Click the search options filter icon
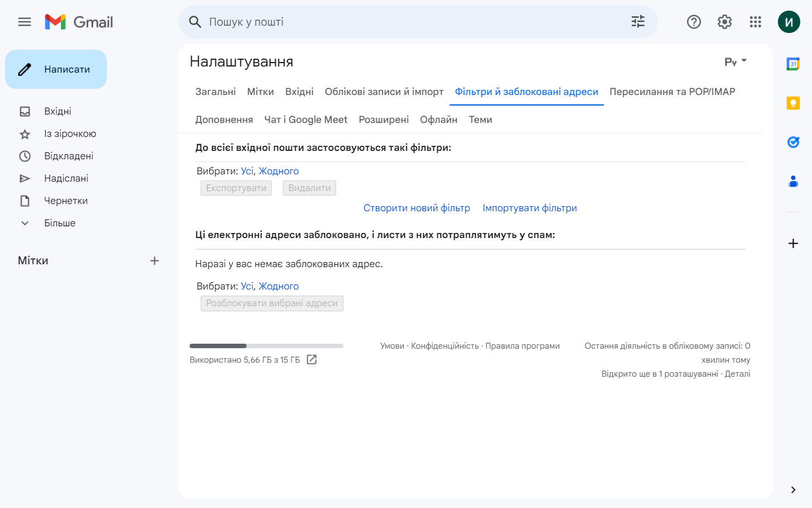This screenshot has height=508, width=812. [638, 22]
